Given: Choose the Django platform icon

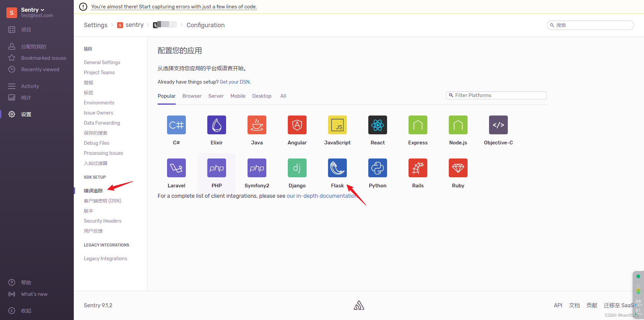Looking at the screenshot, I should point(297,168).
